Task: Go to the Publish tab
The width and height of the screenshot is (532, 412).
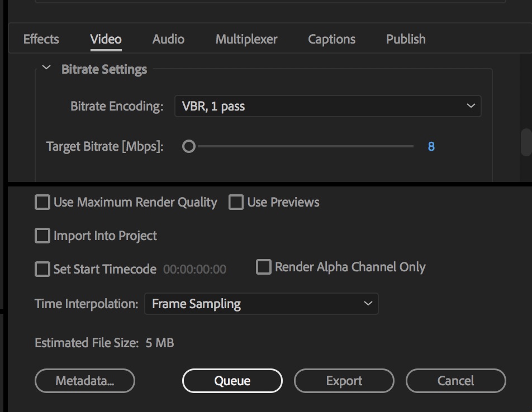Action: [x=406, y=39]
